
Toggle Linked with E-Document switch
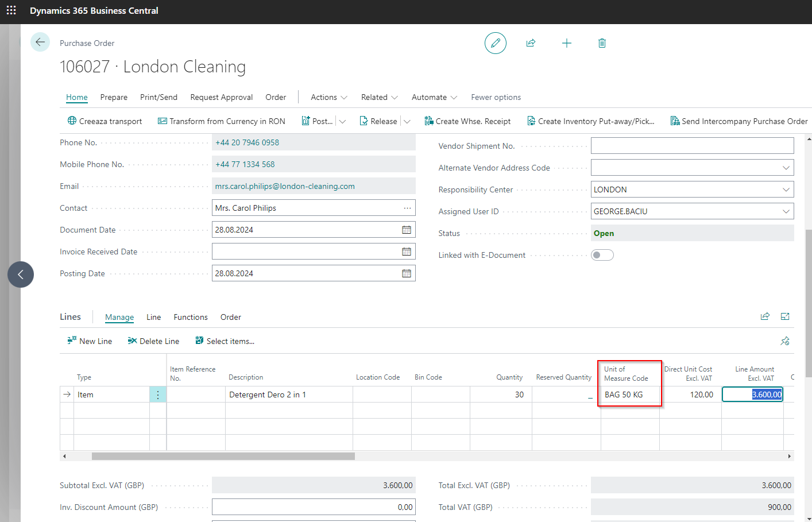(602, 255)
